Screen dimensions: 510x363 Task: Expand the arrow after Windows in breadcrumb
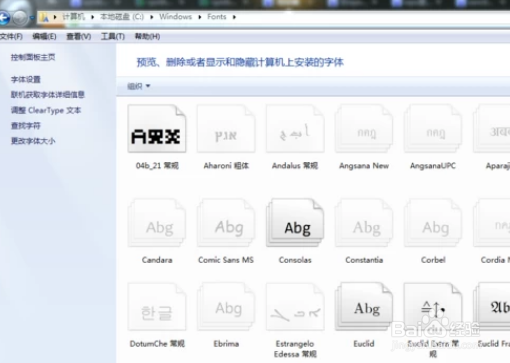(x=200, y=17)
